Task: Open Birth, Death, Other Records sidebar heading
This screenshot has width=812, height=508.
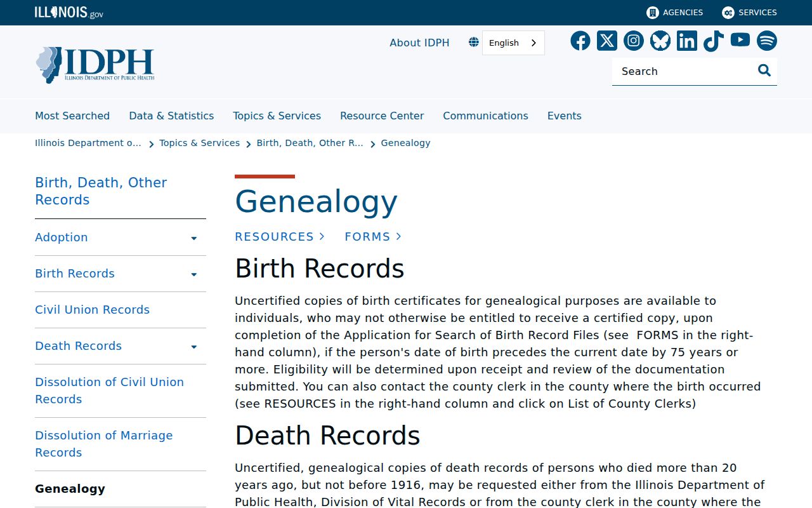Action: 101,190
